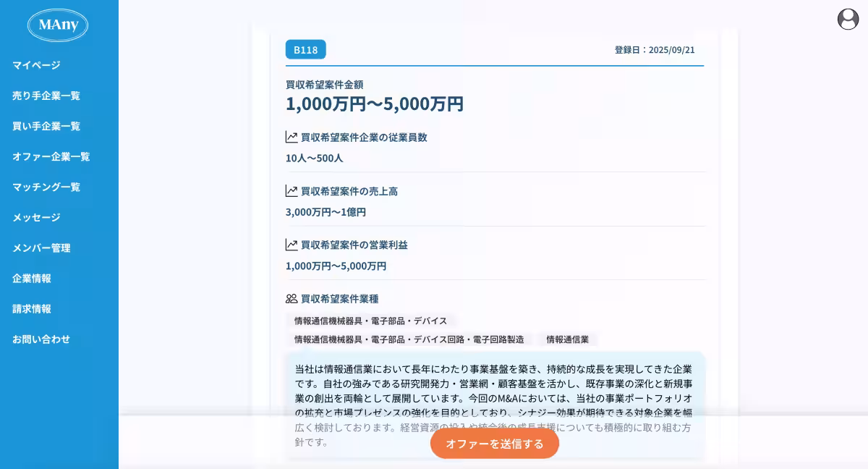Open 企業情報 in sidebar
Image resolution: width=868 pixels, height=469 pixels.
pos(32,278)
